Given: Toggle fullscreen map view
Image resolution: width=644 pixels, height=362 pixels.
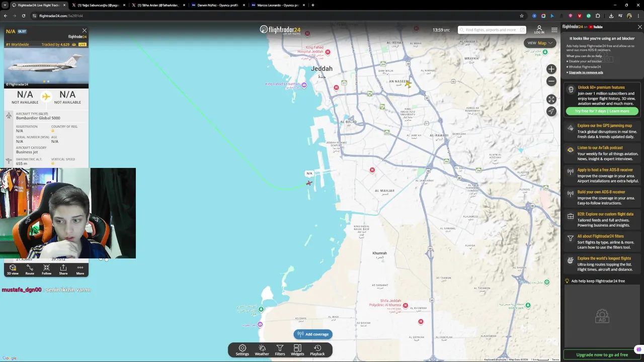Looking at the screenshot, I should (551, 99).
